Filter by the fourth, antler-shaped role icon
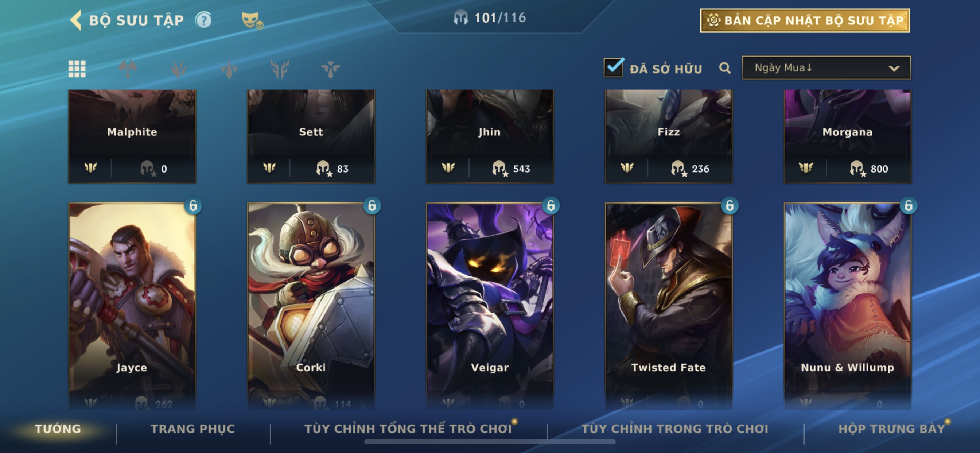 tap(280, 69)
